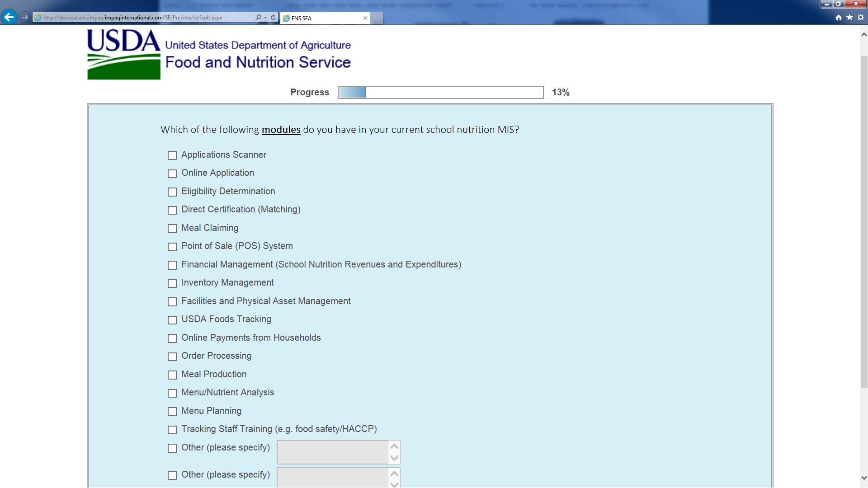Screen dimensions: 868x488
Task: Click the USDA logo image
Action: click(x=123, y=54)
